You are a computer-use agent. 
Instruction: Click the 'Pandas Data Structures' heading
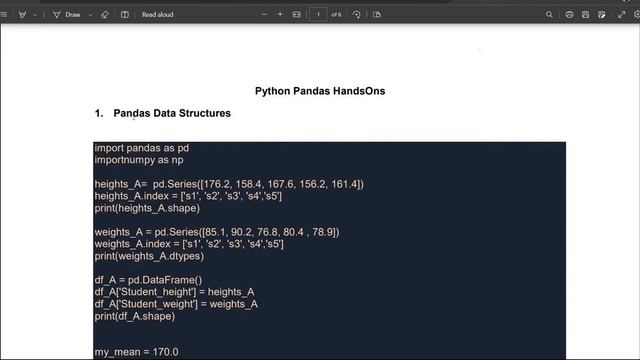point(172,113)
